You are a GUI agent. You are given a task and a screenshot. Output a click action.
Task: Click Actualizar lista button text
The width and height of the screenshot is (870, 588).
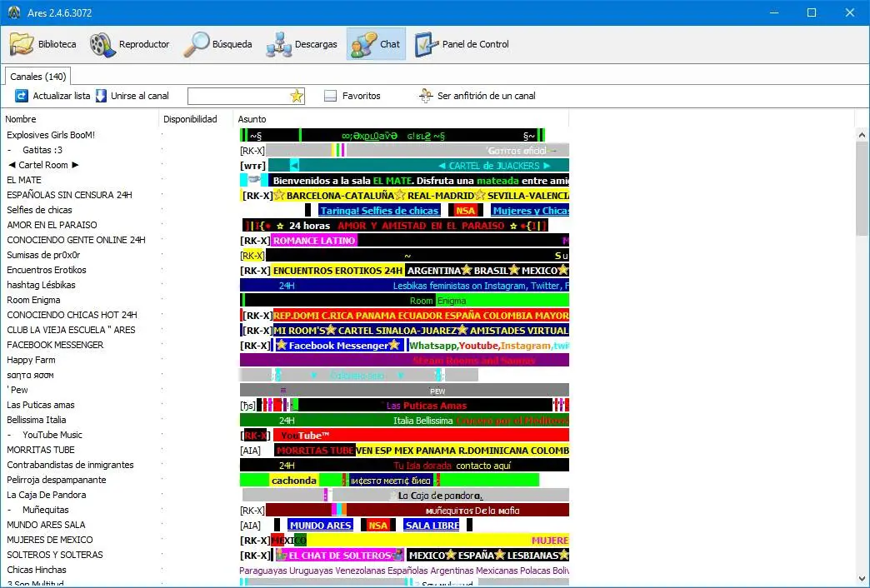[62, 96]
